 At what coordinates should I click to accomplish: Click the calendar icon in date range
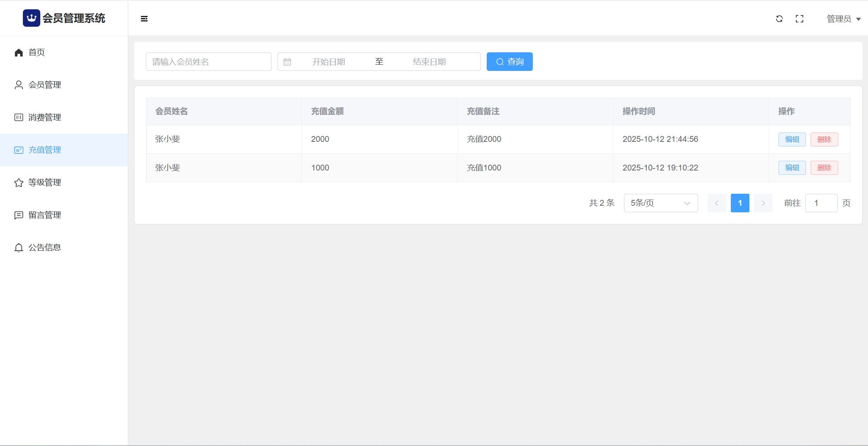pyautogui.click(x=287, y=62)
